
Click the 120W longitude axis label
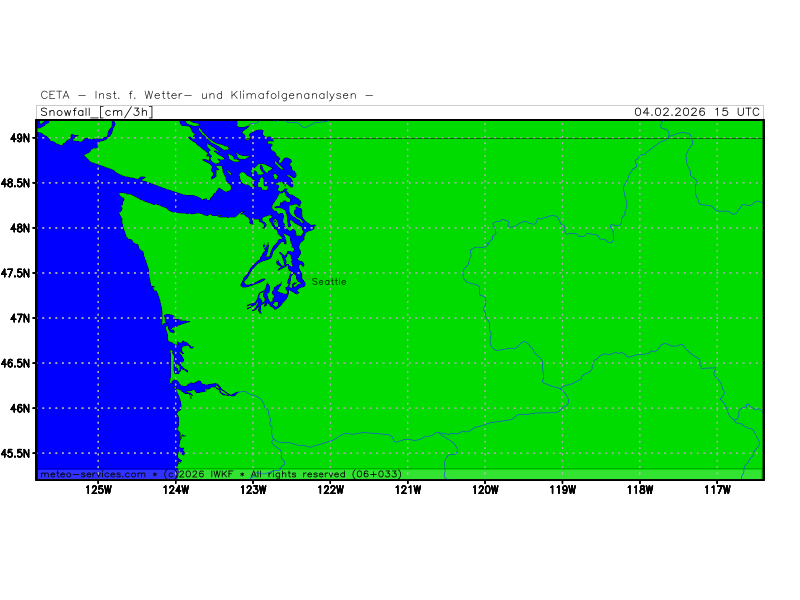click(x=485, y=490)
